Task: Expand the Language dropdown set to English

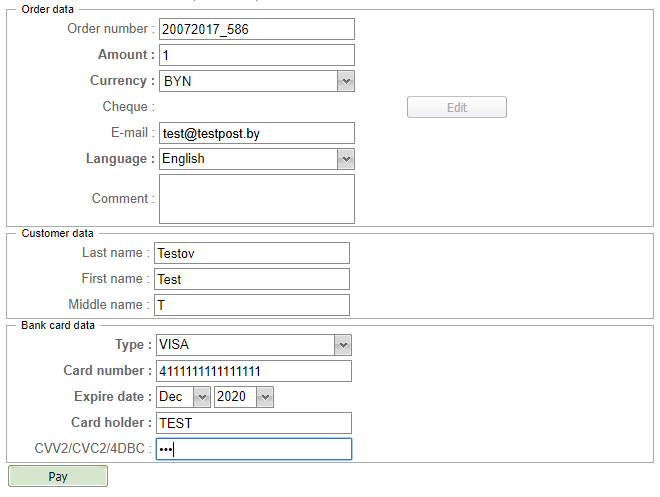Action: pyautogui.click(x=256, y=159)
